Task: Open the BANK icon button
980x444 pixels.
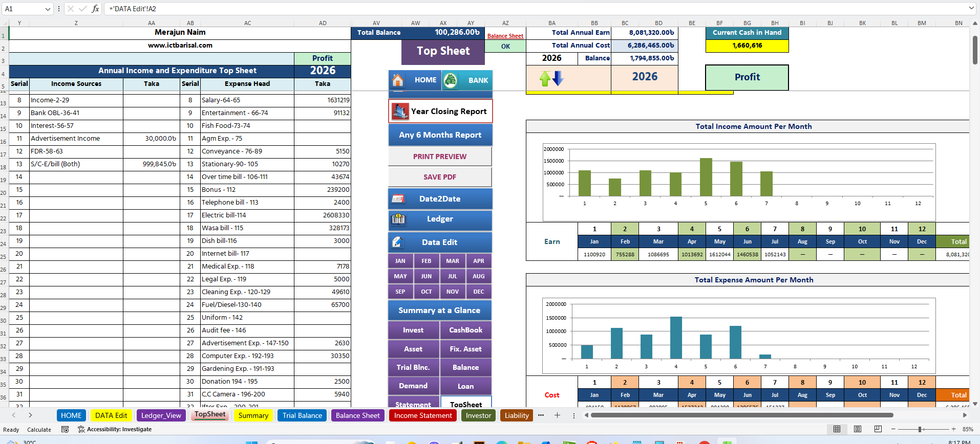Action: 450,80
